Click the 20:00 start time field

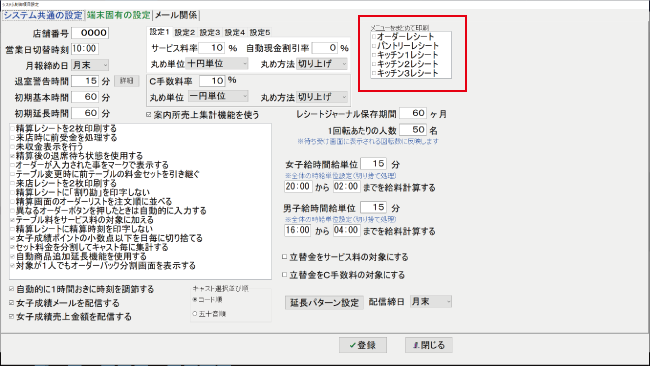point(298,187)
